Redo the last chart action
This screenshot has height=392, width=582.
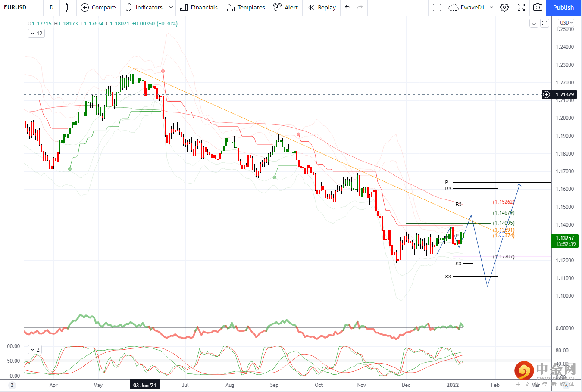coord(360,7)
